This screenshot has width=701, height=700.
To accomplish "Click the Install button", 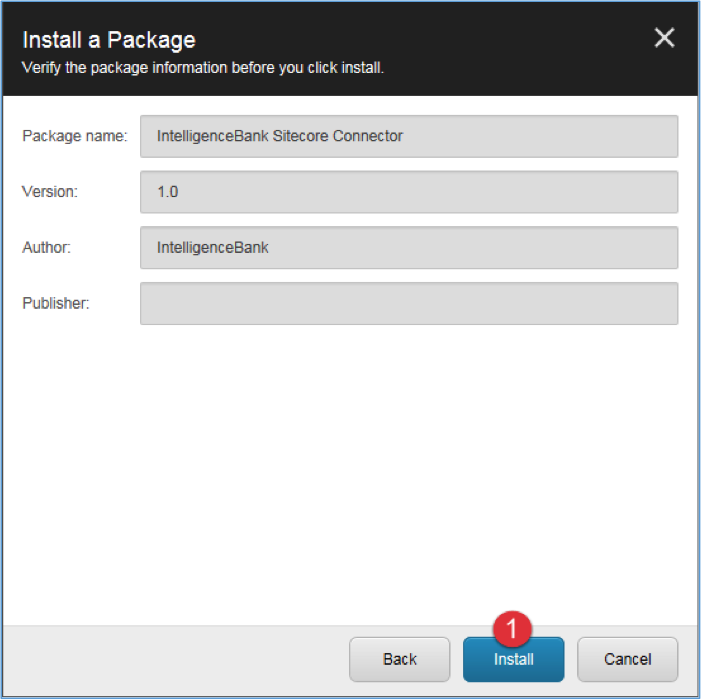I will pos(513,659).
